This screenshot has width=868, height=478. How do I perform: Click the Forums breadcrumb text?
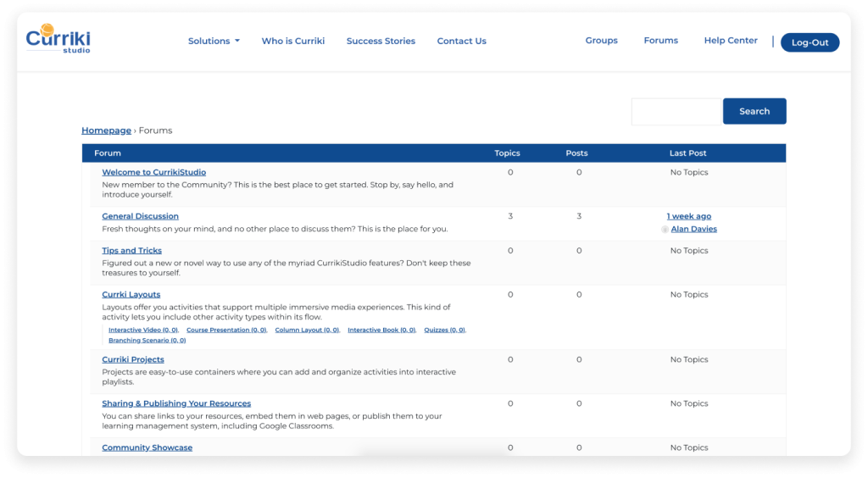pos(156,131)
